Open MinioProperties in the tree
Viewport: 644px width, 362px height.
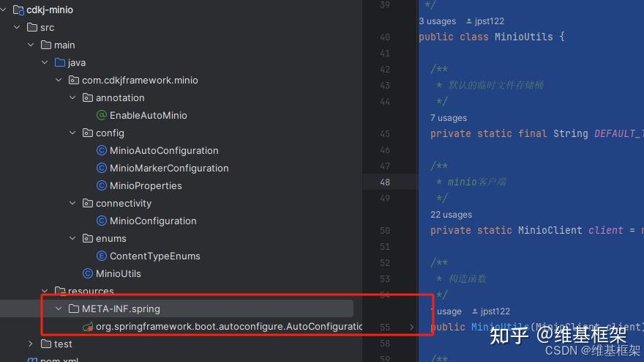pyautogui.click(x=146, y=185)
